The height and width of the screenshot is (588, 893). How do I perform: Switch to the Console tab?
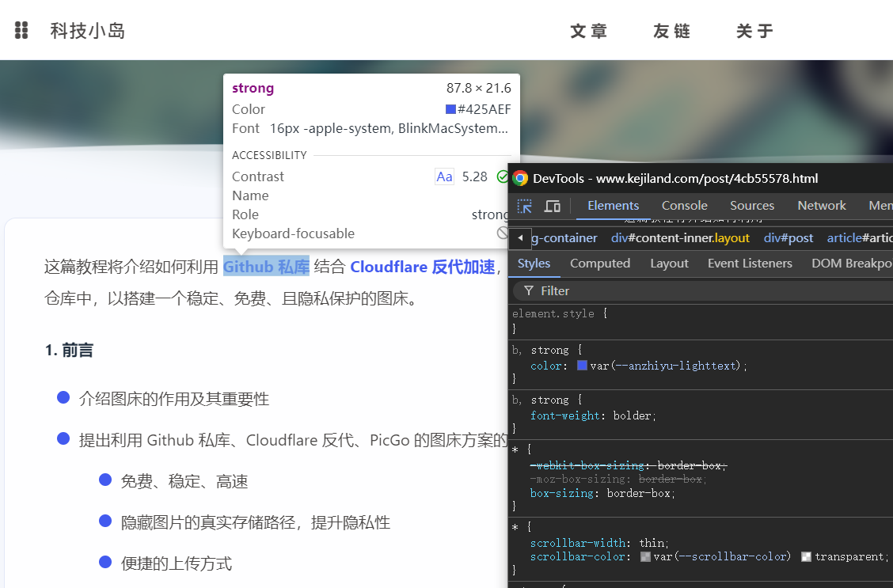pos(684,206)
